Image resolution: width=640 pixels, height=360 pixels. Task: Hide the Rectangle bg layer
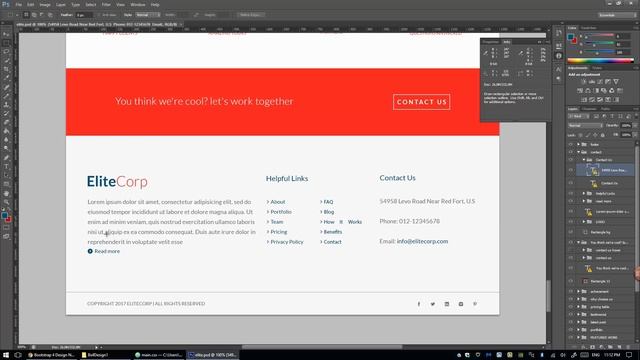click(571, 232)
